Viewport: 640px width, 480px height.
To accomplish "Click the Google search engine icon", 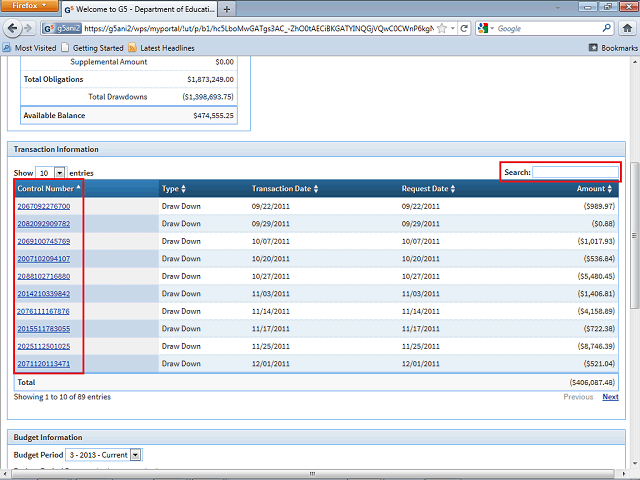I will pyautogui.click(x=484, y=29).
